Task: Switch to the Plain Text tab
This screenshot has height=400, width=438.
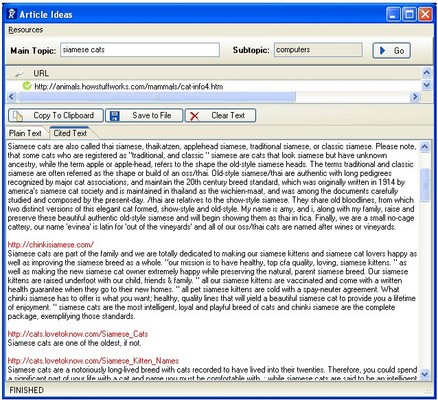Action: (25, 133)
